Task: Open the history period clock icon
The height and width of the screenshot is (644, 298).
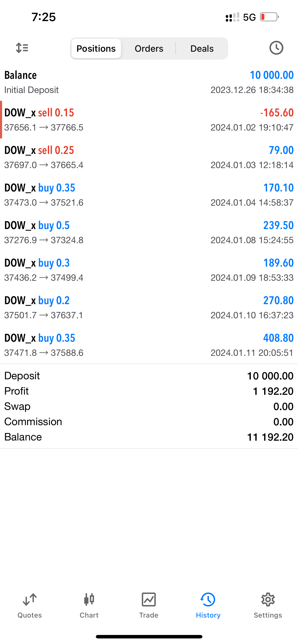Action: click(x=276, y=48)
